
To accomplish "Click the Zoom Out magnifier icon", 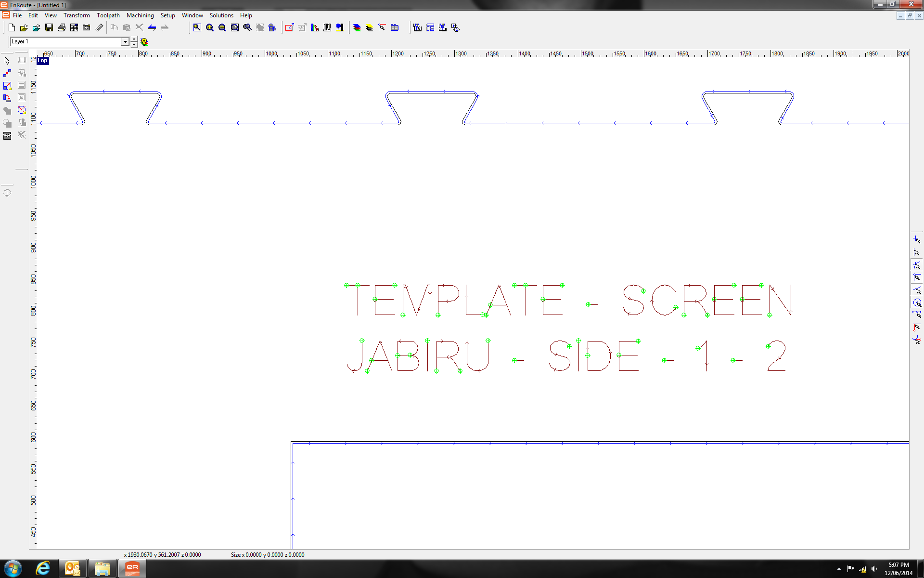I will [x=222, y=28].
